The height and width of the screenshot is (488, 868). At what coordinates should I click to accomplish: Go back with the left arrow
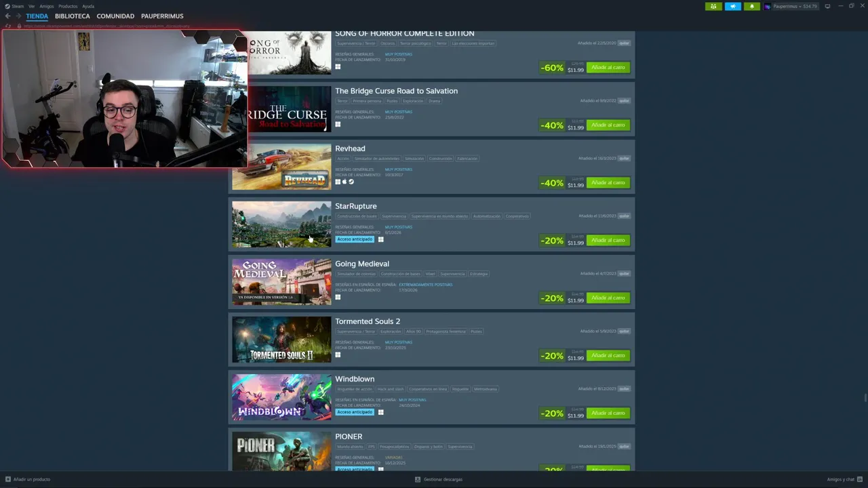7,16
